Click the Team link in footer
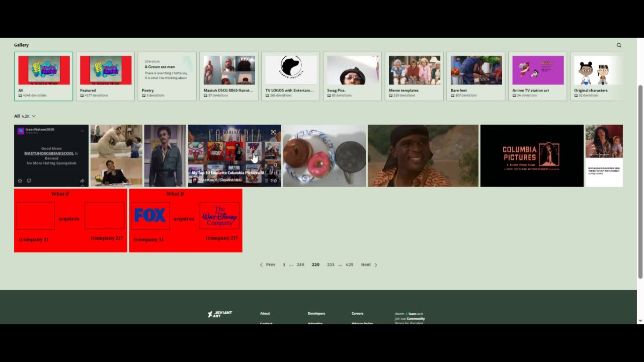 pyautogui.click(x=412, y=314)
